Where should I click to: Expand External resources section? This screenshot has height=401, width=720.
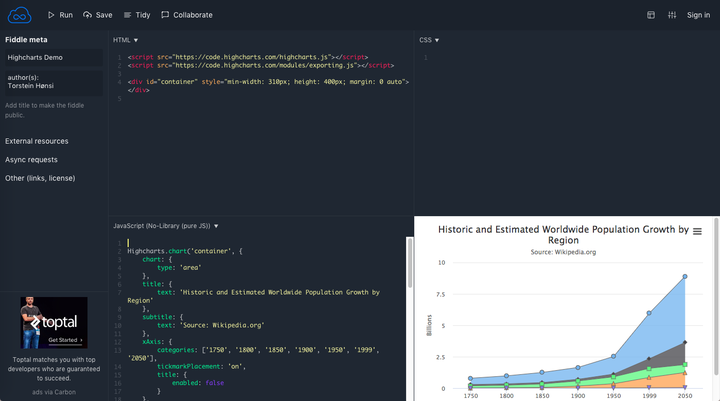(37, 141)
